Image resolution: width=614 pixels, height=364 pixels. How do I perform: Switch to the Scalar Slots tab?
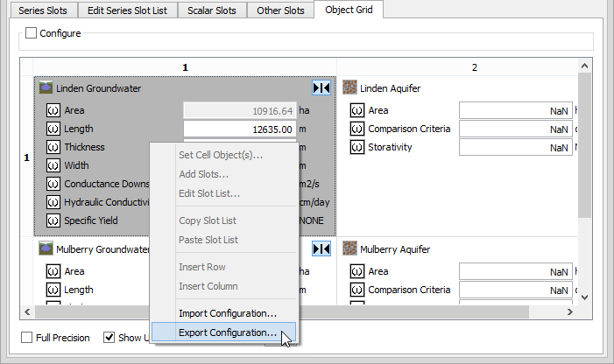pyautogui.click(x=210, y=10)
